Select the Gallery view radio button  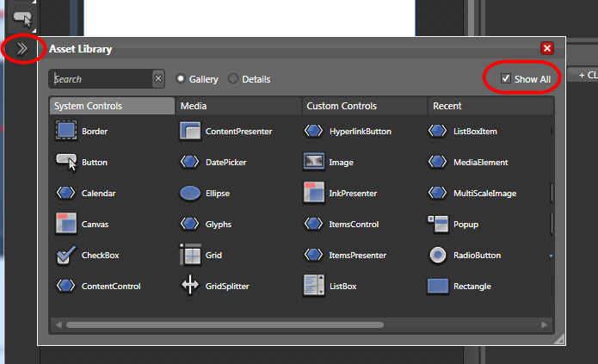[x=181, y=79]
